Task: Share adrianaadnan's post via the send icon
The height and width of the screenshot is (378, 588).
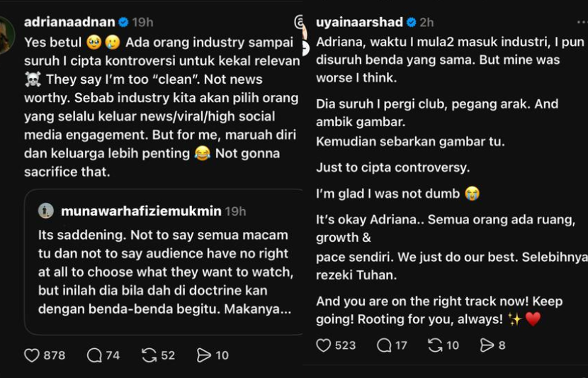Action: (x=203, y=355)
